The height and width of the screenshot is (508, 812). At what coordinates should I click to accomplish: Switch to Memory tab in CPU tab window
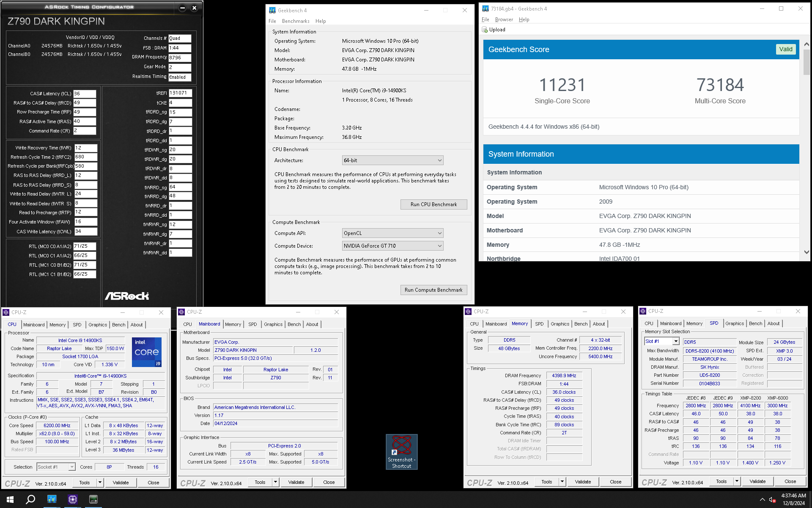tap(58, 325)
